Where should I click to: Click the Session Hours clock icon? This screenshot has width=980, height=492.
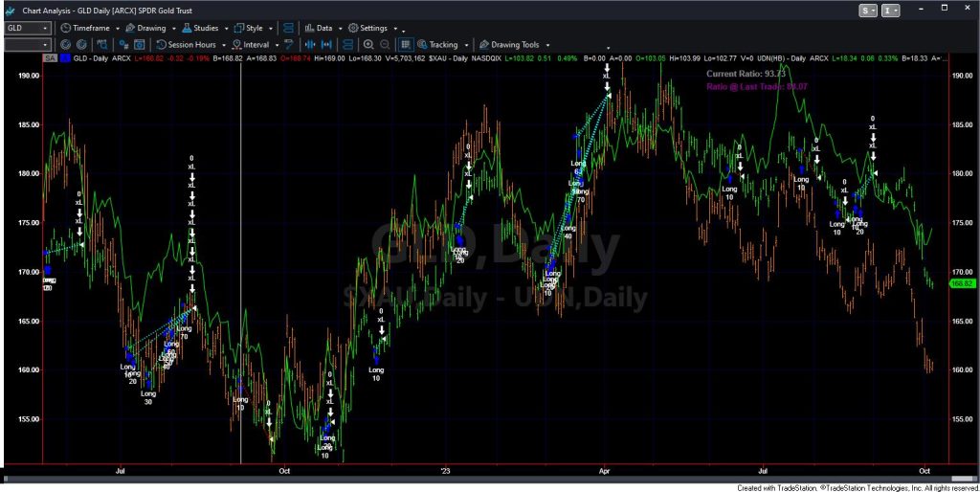click(x=161, y=45)
